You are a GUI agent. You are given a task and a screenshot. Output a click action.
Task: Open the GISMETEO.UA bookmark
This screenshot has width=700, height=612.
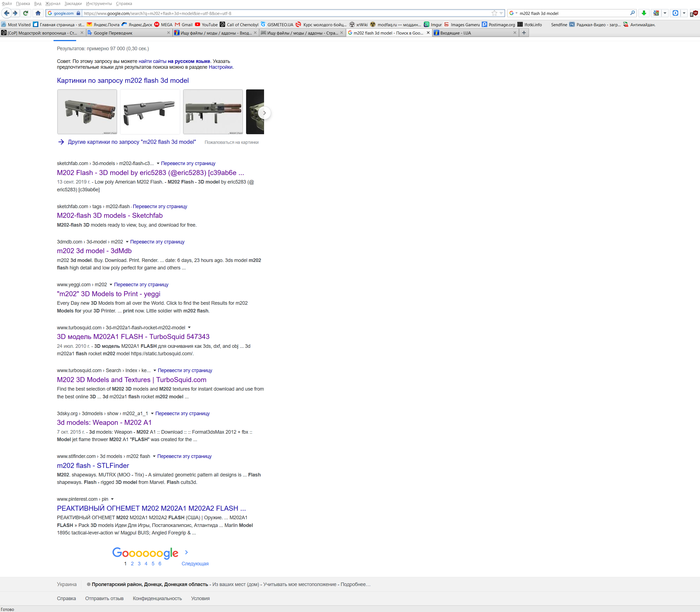point(277,25)
